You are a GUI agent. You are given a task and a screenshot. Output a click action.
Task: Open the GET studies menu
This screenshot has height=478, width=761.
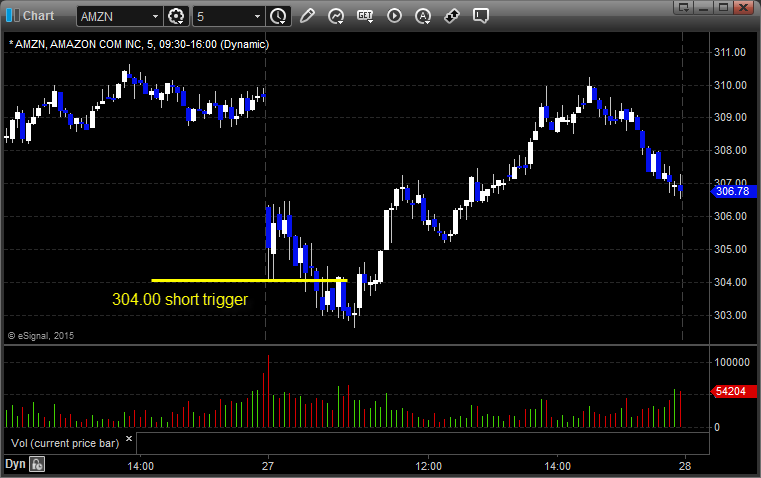point(365,16)
